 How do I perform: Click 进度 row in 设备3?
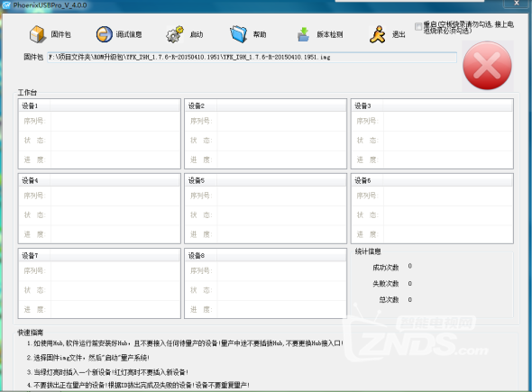click(x=432, y=160)
